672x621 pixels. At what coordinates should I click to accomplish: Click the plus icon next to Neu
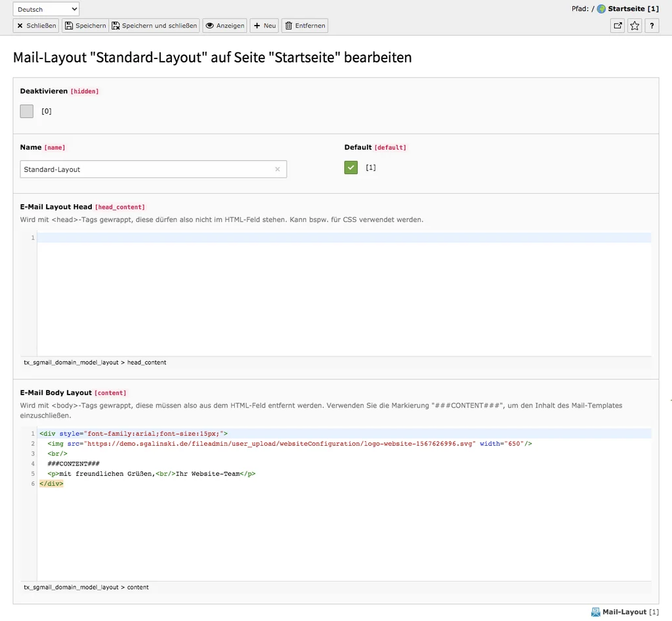point(256,26)
